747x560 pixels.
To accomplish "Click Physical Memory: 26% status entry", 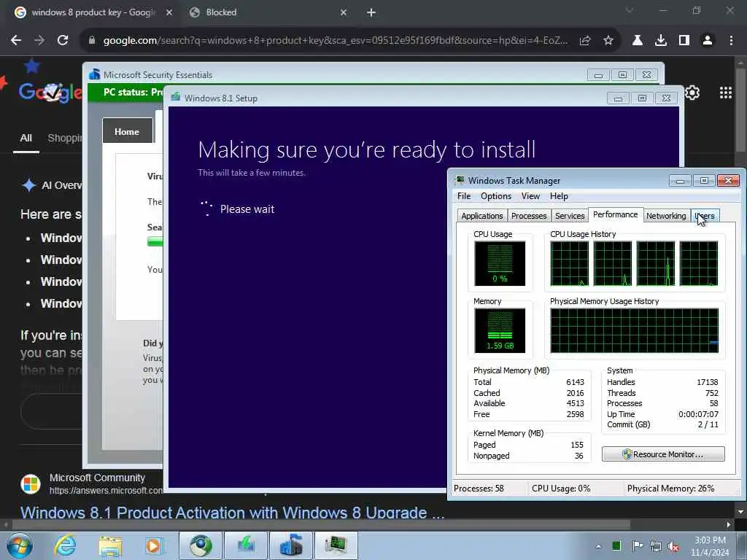I will pyautogui.click(x=670, y=489).
